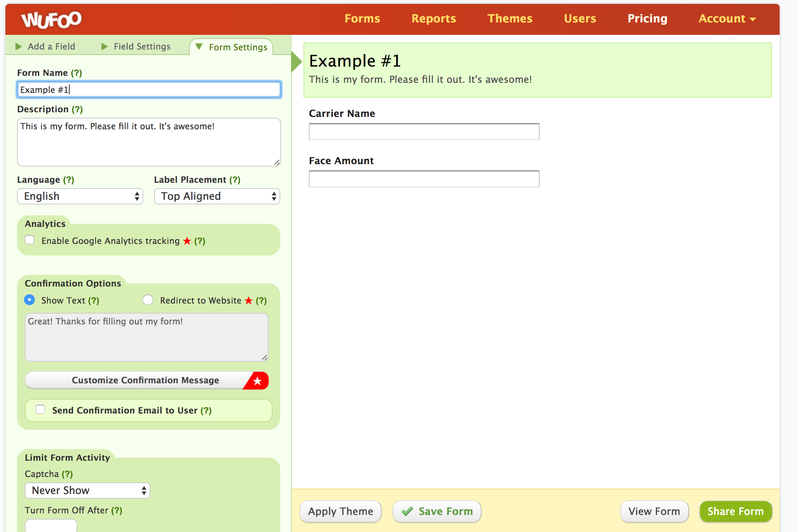This screenshot has width=799, height=532.
Task: Open Show Text help (?)
Action: coord(94,300)
